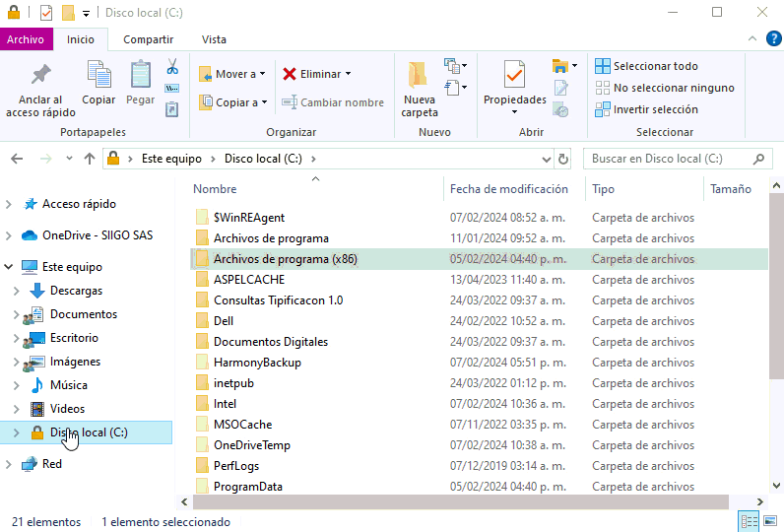Click the paste shortcut icon in Portapapeles
The width and height of the screenshot is (784, 532).
click(172, 109)
